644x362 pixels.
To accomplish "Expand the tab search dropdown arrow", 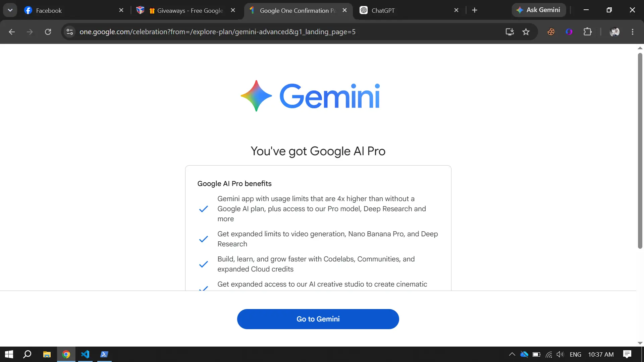I will [x=10, y=10].
